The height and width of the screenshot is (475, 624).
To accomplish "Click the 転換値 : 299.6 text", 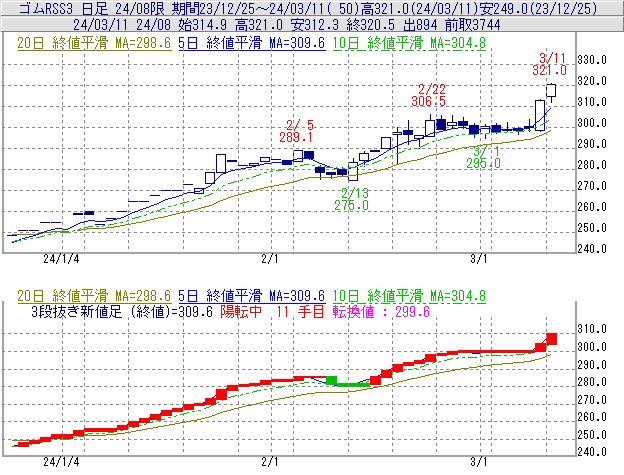I will (x=381, y=311).
